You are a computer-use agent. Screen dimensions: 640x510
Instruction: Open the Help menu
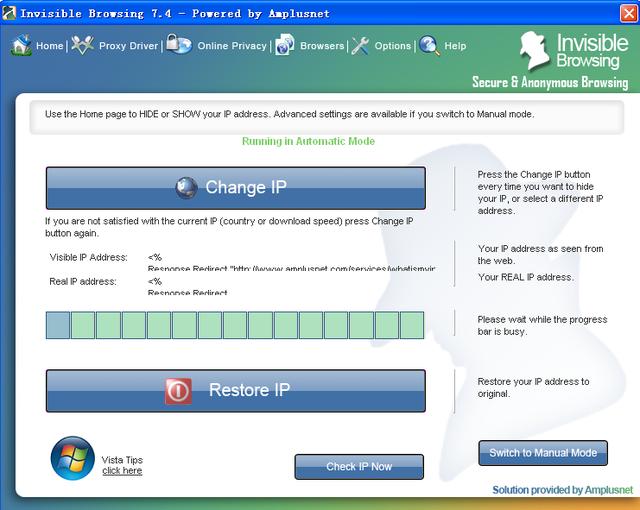pos(455,46)
